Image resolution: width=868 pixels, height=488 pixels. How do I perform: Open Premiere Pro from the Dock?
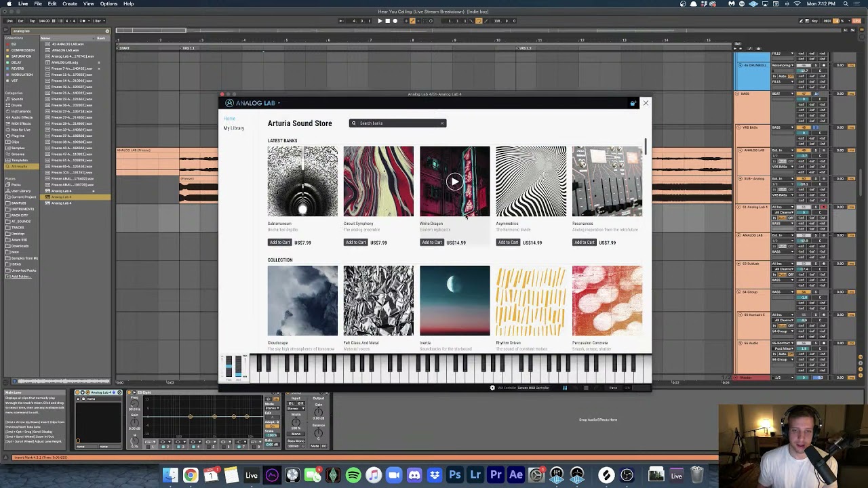tap(496, 475)
